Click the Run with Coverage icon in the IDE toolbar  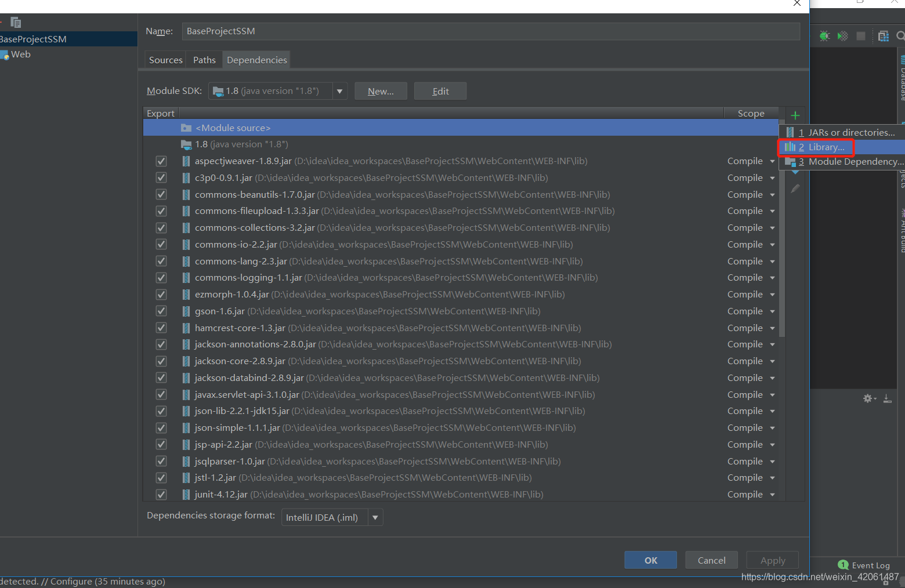[x=842, y=36]
